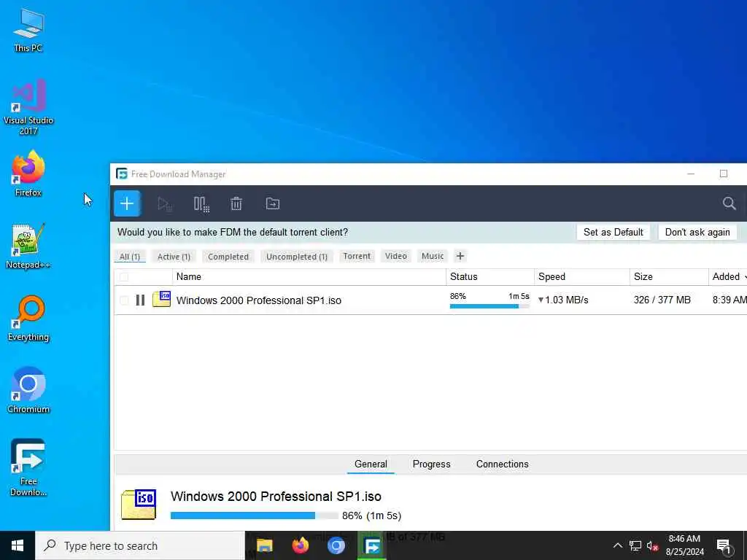Click the Pause all downloads toolbar icon
The height and width of the screenshot is (560, 747).
click(x=201, y=204)
